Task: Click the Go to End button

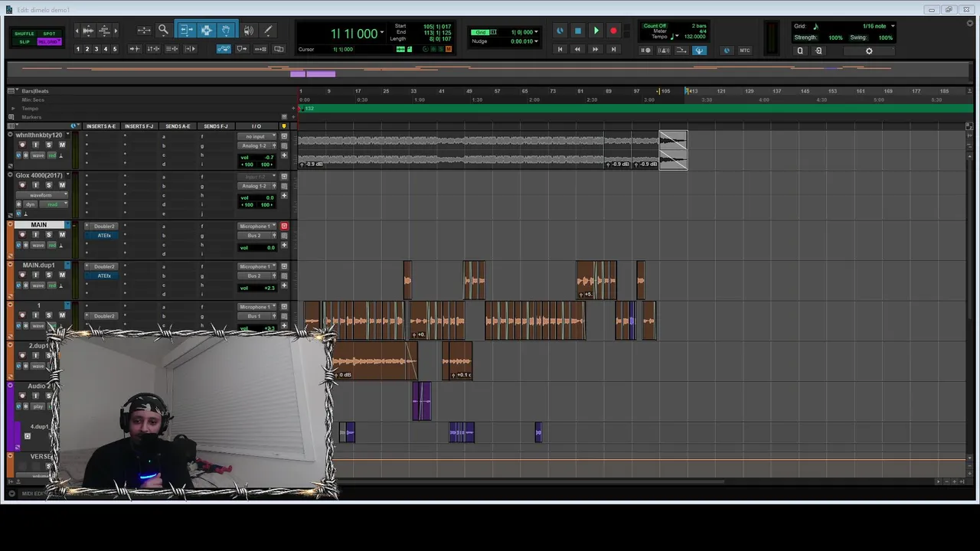Action: point(613,49)
